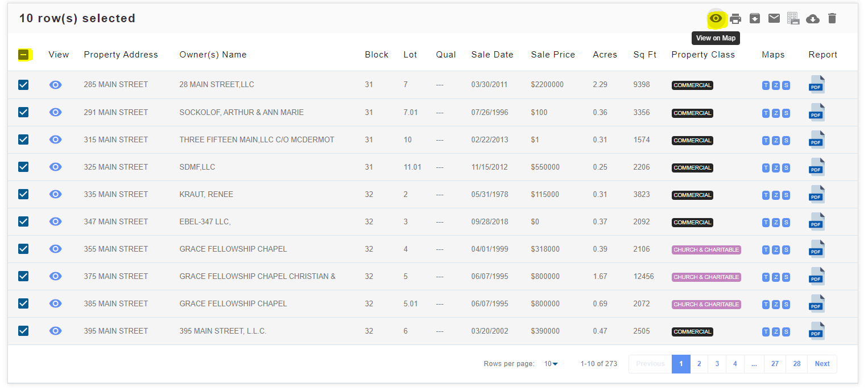Click the Property Class column header
868x390 pixels.
click(703, 55)
